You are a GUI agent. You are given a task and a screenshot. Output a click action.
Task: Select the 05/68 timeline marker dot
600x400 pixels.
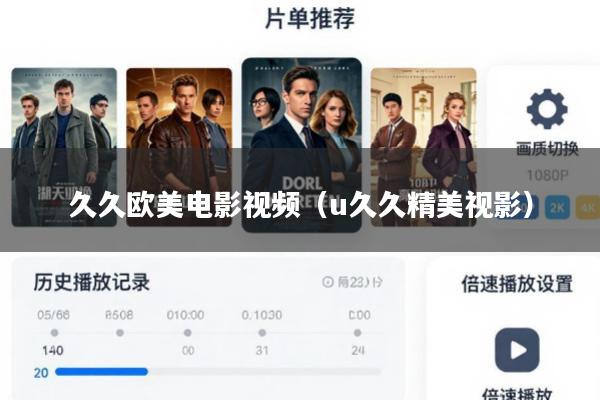coord(54,333)
